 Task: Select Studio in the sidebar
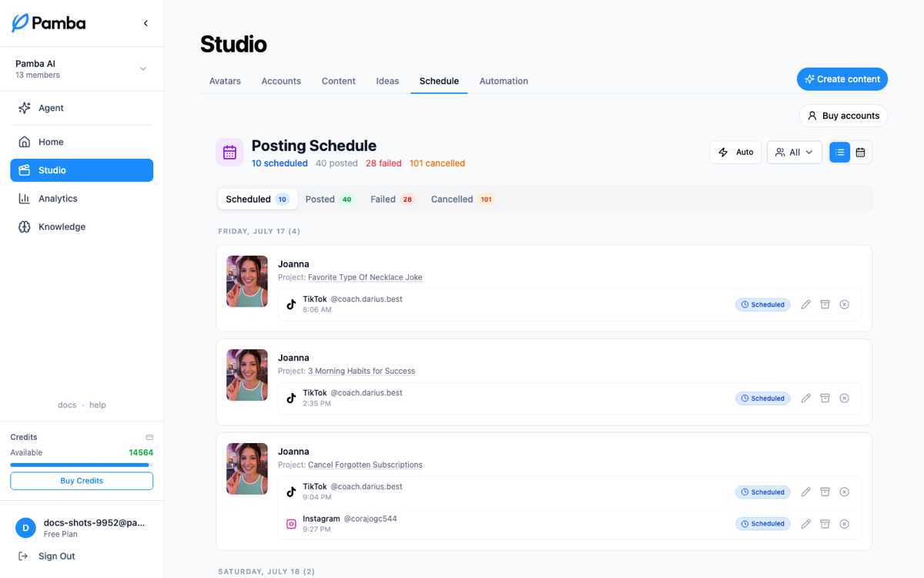pyautogui.click(x=82, y=170)
